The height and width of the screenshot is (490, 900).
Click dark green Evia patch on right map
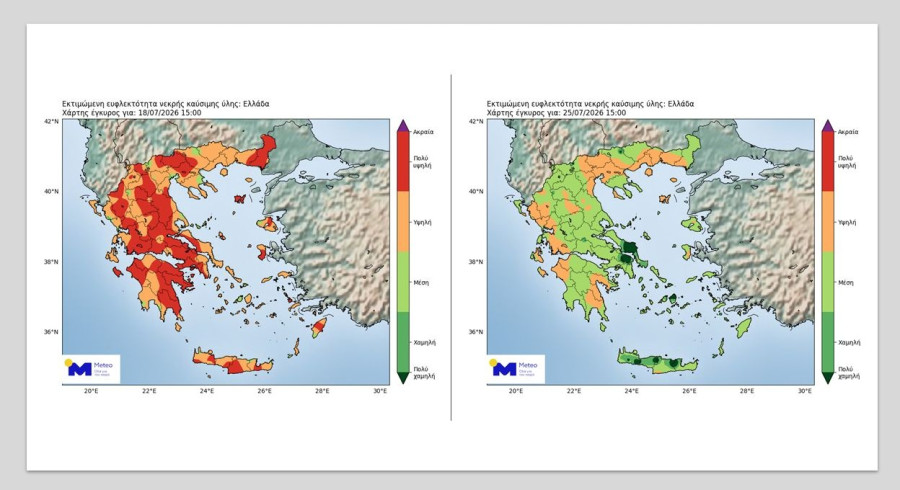tap(630, 248)
